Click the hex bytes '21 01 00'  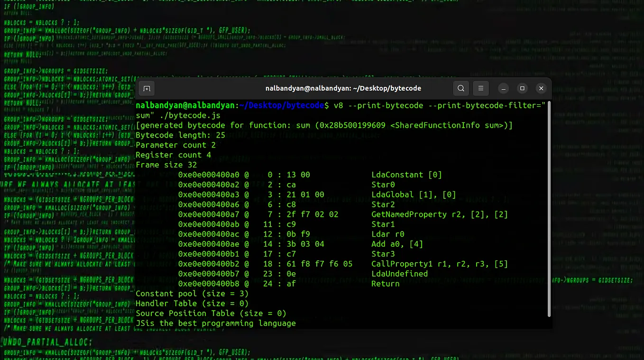(x=305, y=194)
